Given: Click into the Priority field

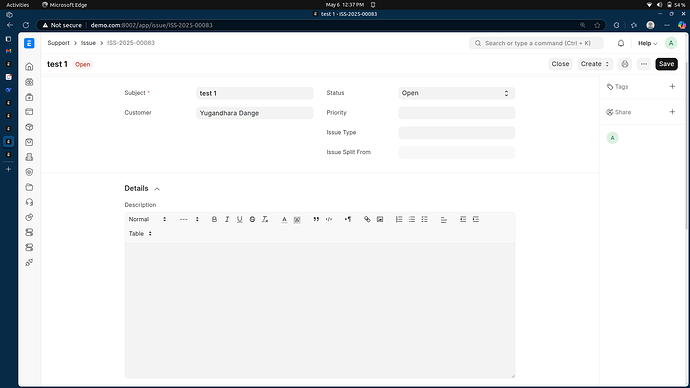Looking at the screenshot, I should [x=456, y=113].
